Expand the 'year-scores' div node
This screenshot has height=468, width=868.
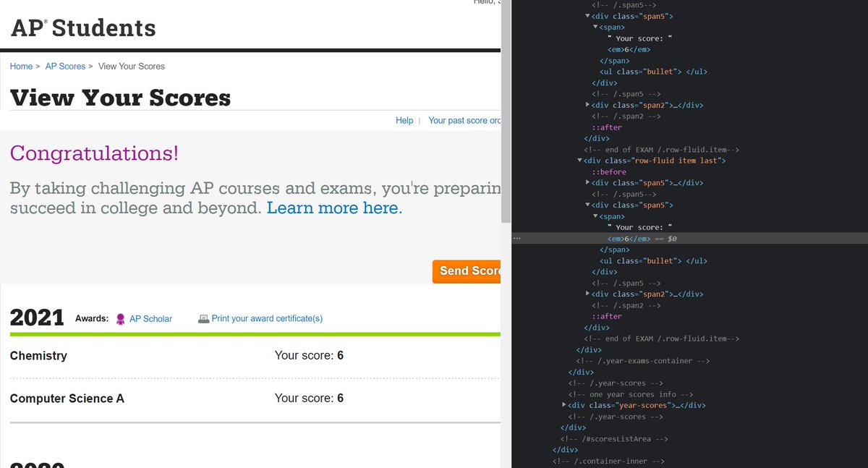click(564, 405)
